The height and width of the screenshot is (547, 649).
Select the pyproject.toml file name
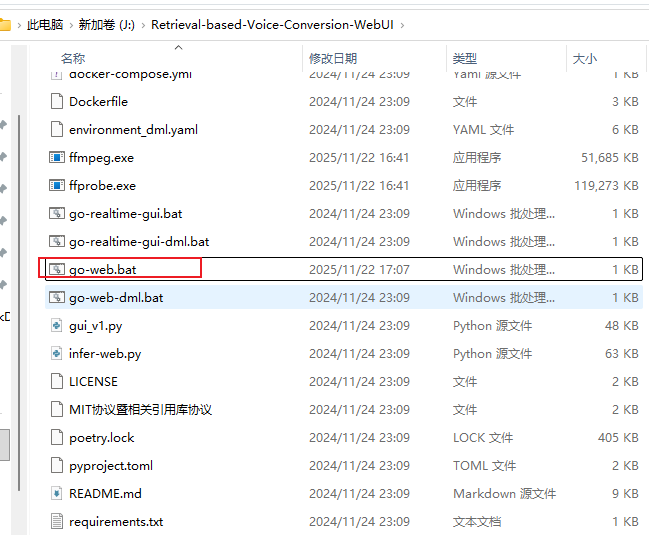coord(111,466)
